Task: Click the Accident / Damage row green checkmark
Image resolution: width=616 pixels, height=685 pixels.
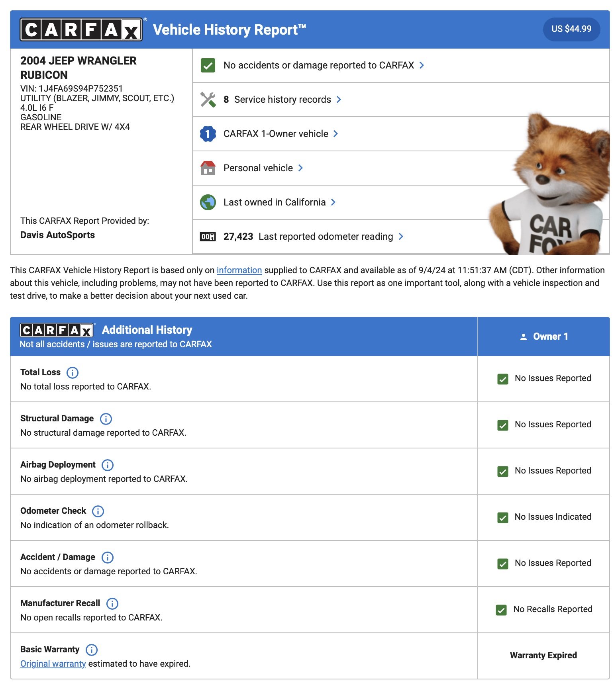Action: (x=503, y=564)
